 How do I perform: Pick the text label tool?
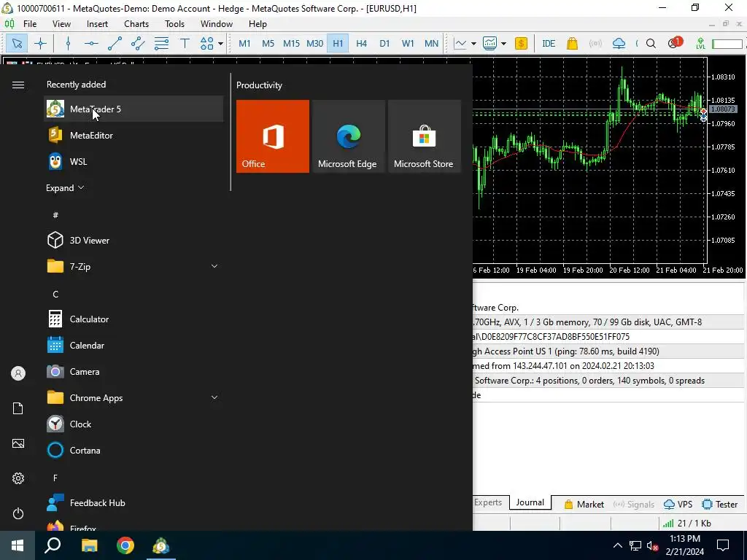click(185, 43)
